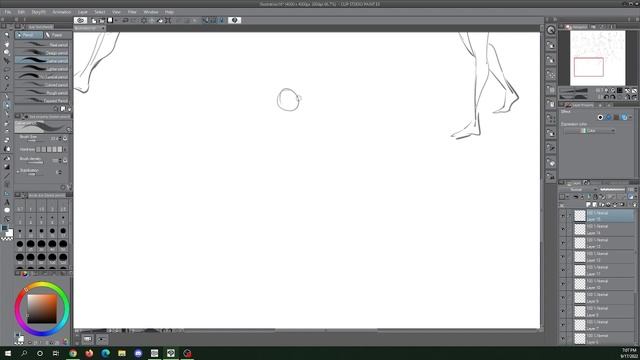Screen dimensions: 640x360
Task: Open the Expression color dropdown
Action: [590, 131]
